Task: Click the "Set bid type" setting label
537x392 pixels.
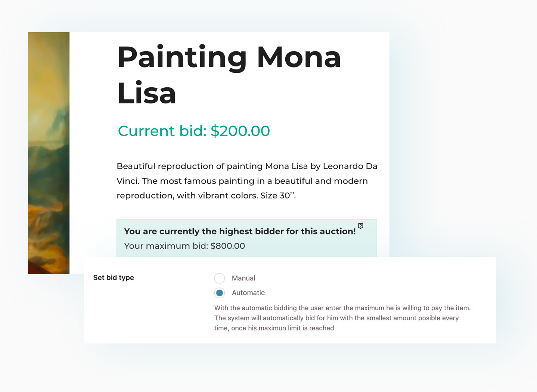Action: (114, 278)
